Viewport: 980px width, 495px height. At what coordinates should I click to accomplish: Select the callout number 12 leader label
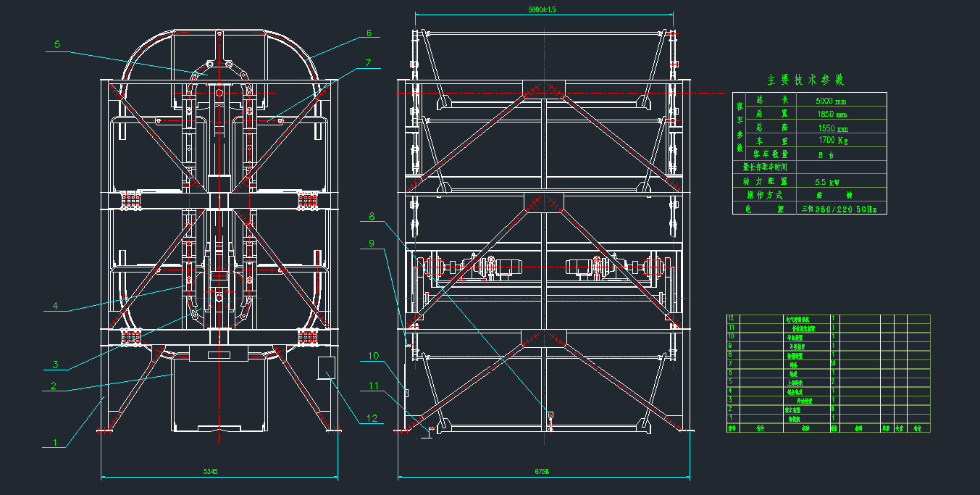pos(372,417)
